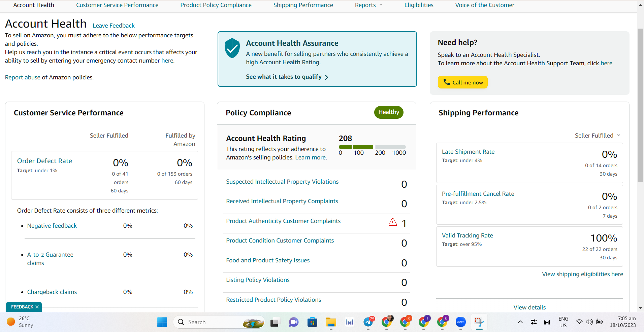Check the battery status icon

tap(600, 322)
